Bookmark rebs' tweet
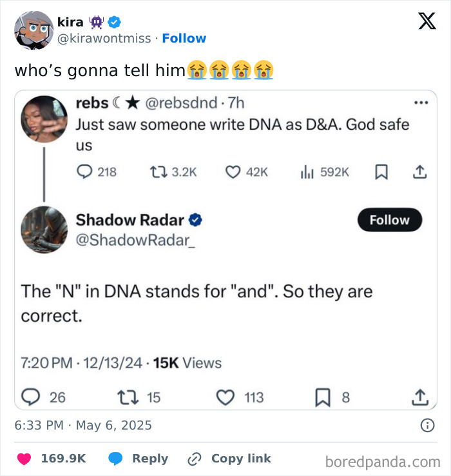Image resolution: width=451 pixels, height=476 pixels. [381, 172]
